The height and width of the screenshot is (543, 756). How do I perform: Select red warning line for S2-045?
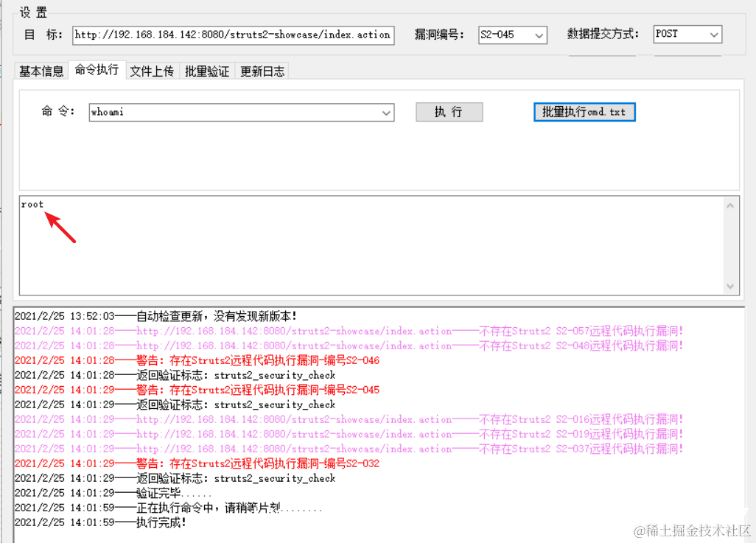pos(197,390)
